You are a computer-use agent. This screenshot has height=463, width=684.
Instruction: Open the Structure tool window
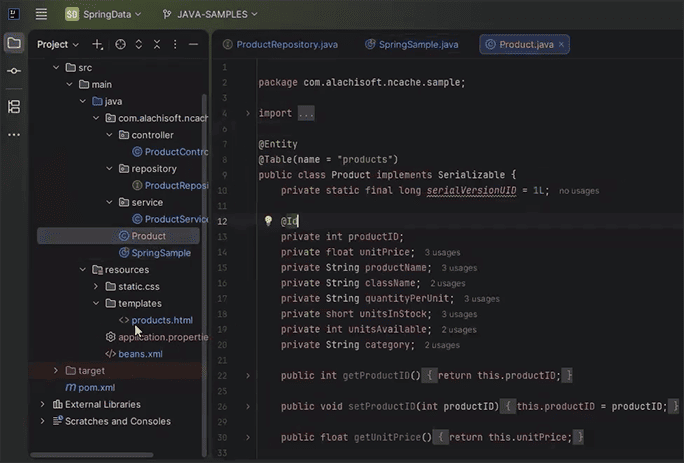click(x=14, y=106)
